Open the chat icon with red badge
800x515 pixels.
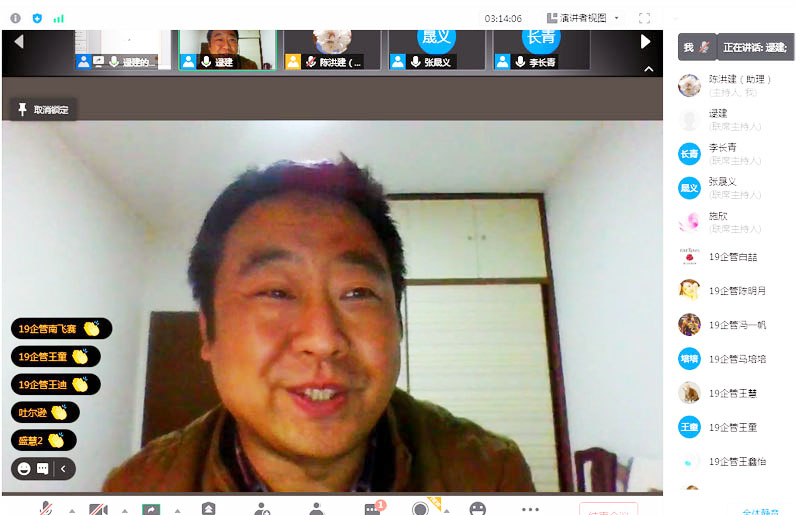(x=373, y=508)
